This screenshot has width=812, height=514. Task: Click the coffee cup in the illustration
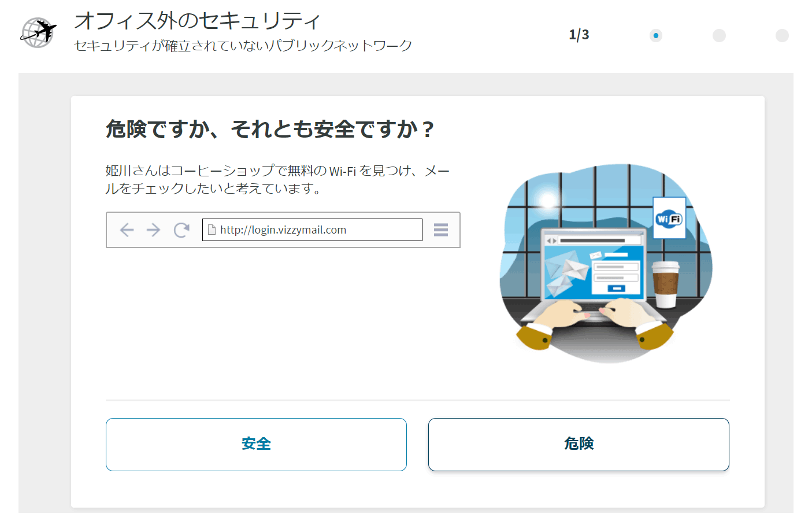pyautogui.click(x=665, y=284)
